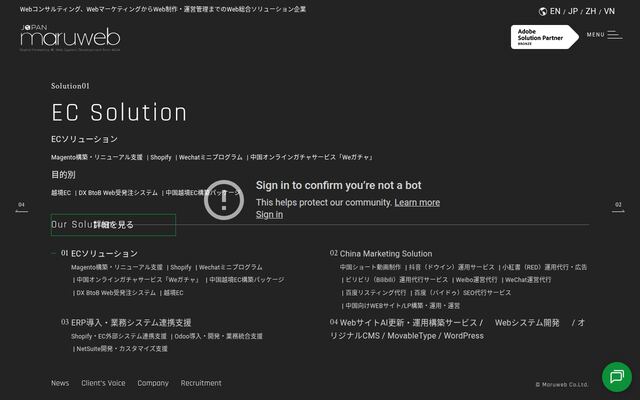
Task: Click 中国ショート動画制作 link
Action: pyautogui.click(x=370, y=267)
